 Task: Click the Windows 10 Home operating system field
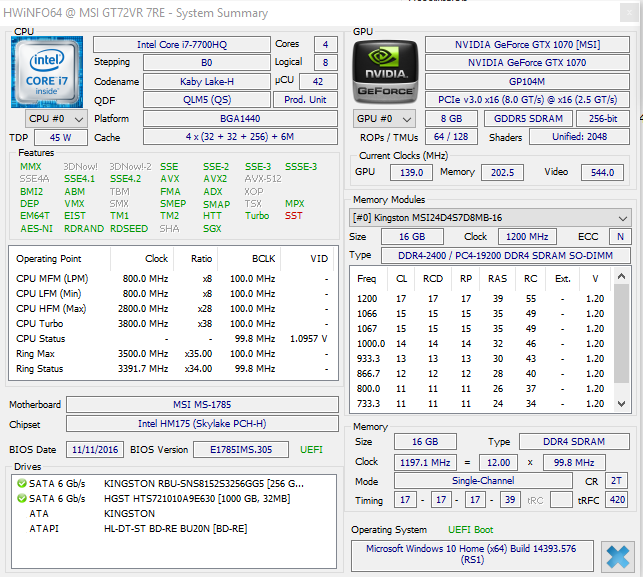(x=472, y=555)
